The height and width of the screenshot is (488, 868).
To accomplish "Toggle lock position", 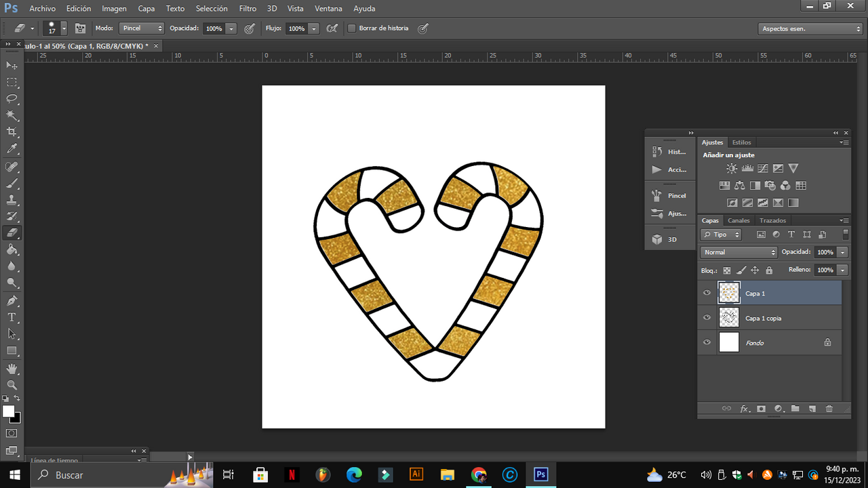I will 755,270.
